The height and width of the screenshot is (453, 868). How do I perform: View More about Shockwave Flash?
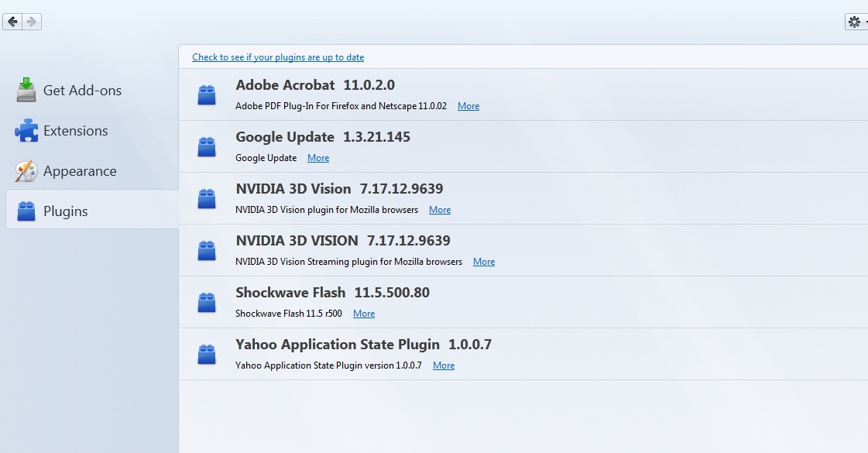point(364,314)
